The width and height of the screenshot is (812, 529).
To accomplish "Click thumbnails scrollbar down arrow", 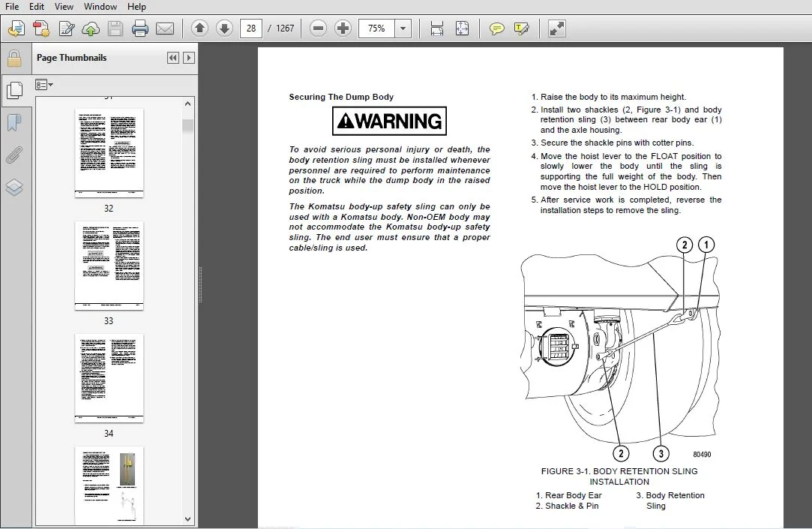I will [187, 518].
